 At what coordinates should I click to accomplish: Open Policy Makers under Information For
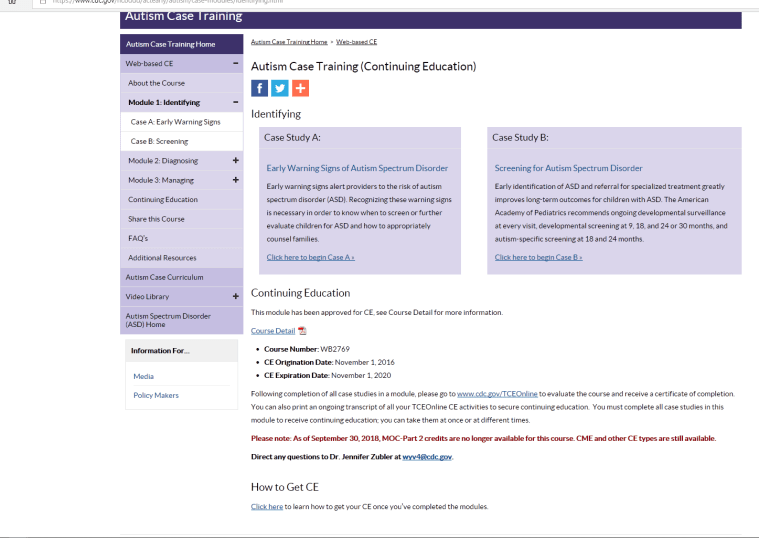click(x=155, y=395)
